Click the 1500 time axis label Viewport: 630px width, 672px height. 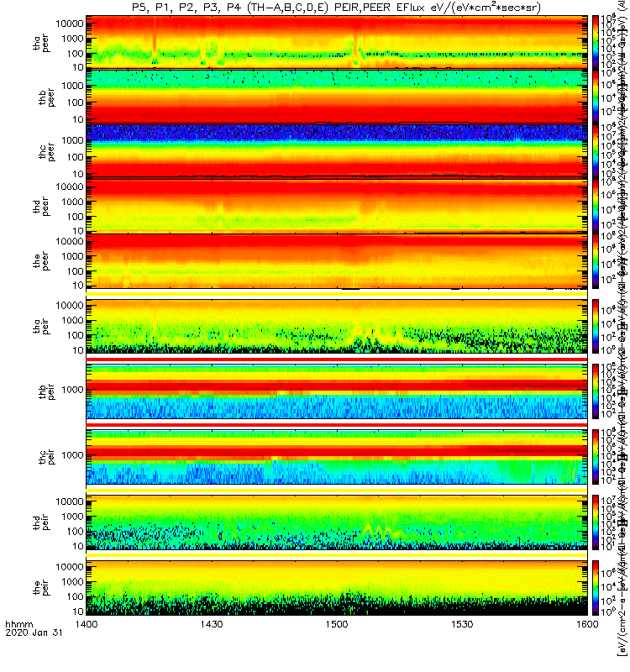(337, 624)
